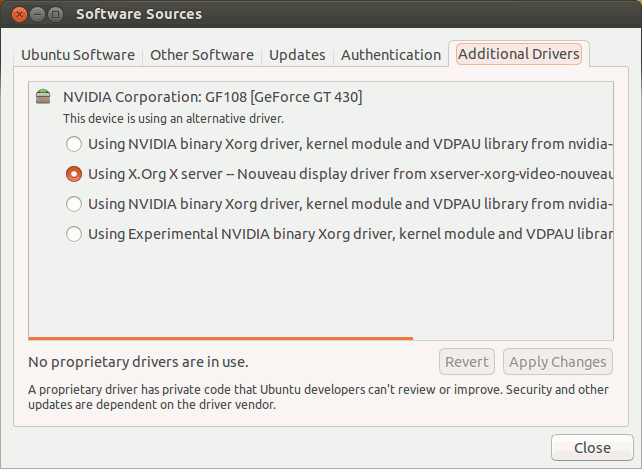Select the NVIDIA binary driver option below Nouveau

click(74, 204)
